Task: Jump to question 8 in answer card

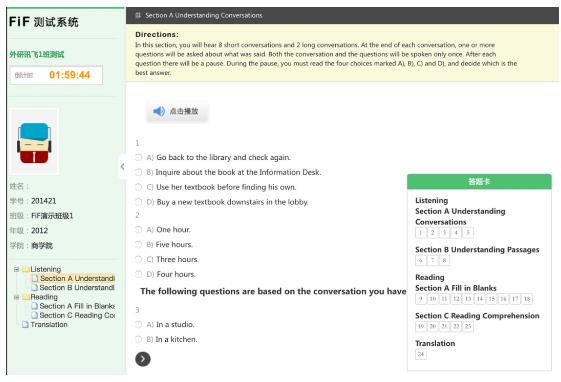Action: pyautogui.click(x=444, y=260)
